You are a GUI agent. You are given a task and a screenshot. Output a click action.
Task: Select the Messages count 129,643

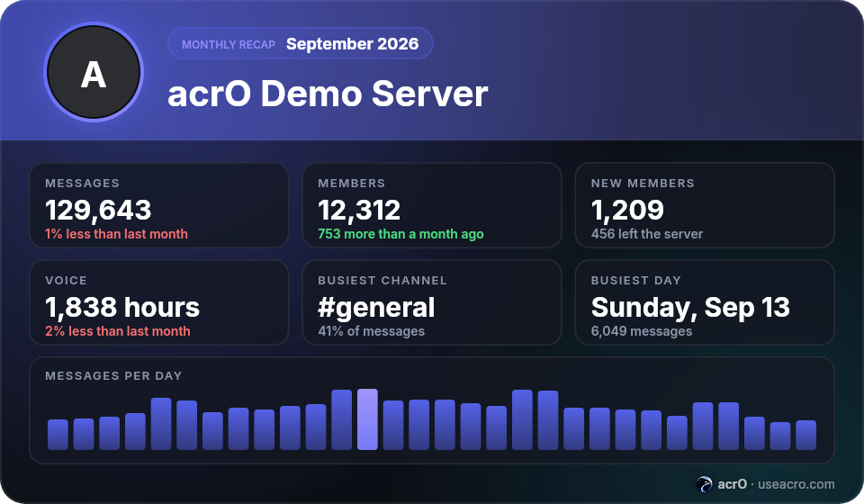point(98,210)
